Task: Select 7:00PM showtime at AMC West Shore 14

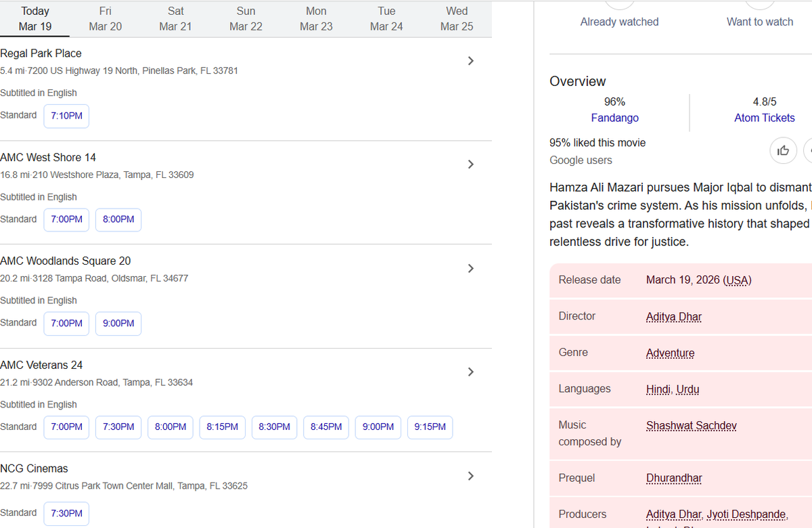Action: pyautogui.click(x=66, y=219)
